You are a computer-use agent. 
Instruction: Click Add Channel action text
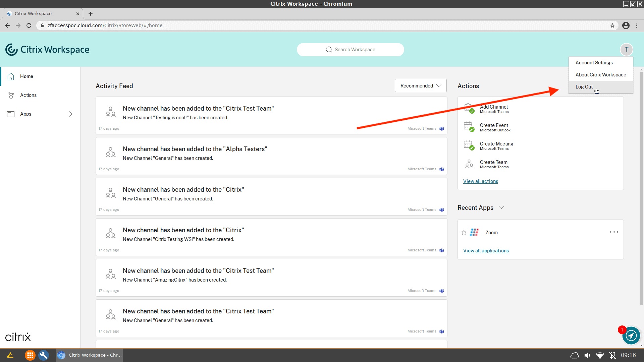pos(494,107)
